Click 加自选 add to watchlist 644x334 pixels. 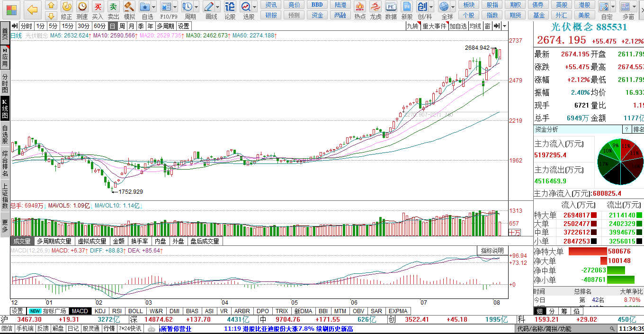[458, 26]
